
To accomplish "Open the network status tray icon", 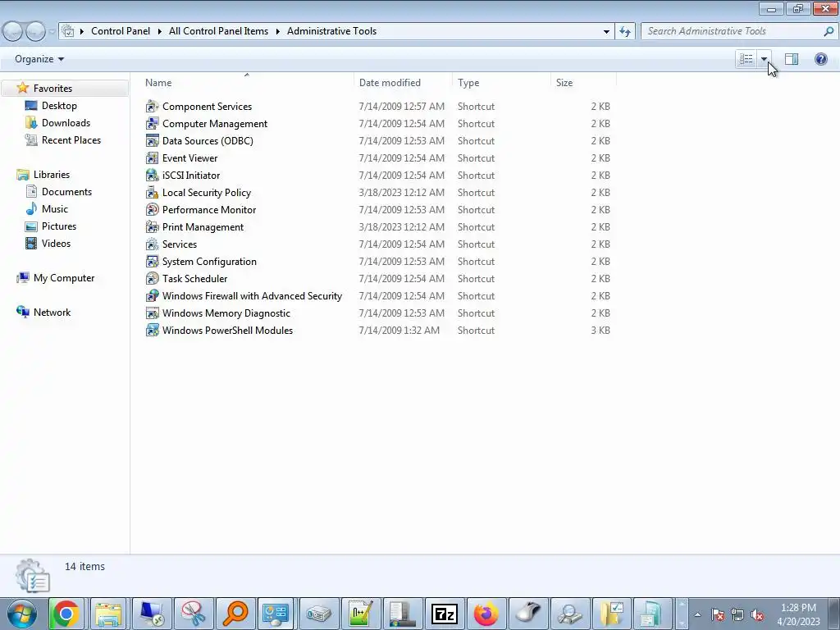I will [x=737, y=615].
